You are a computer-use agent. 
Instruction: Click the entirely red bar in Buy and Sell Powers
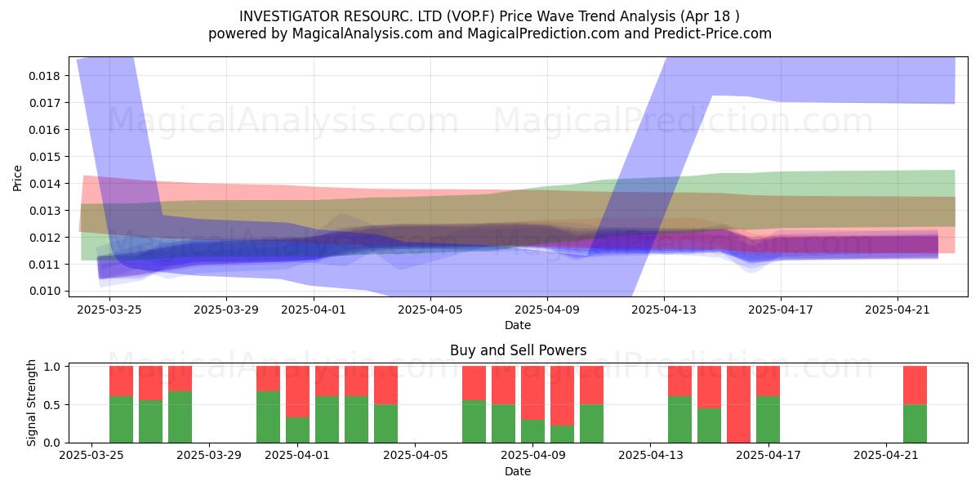tap(738, 404)
